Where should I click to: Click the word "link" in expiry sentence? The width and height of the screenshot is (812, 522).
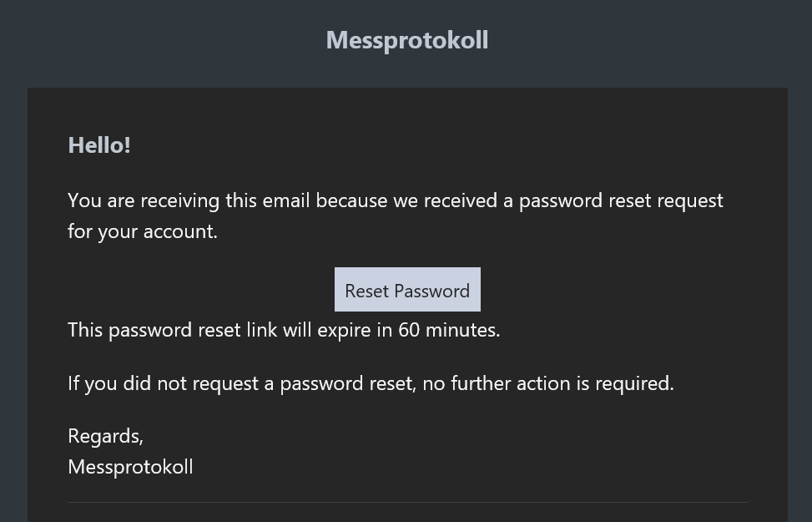point(261,329)
